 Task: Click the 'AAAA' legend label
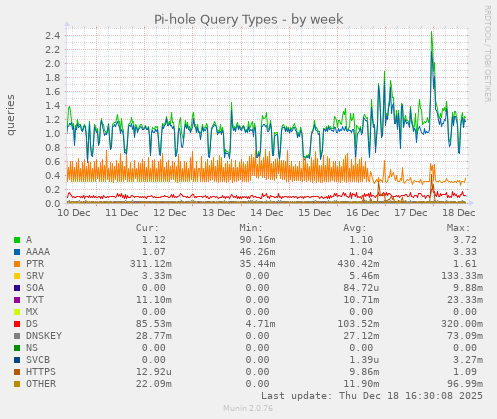(x=38, y=252)
